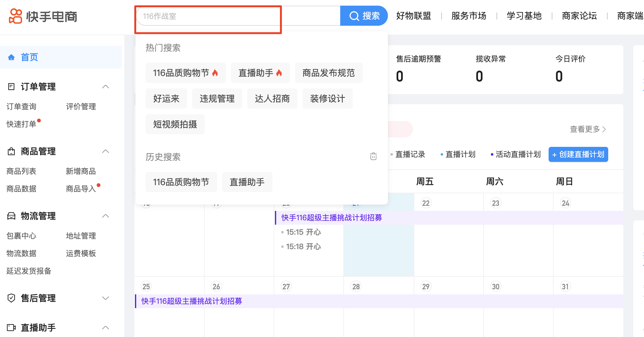Click the 直播助手 camera icon
Image resolution: width=644 pixels, height=337 pixels.
pos(11,328)
